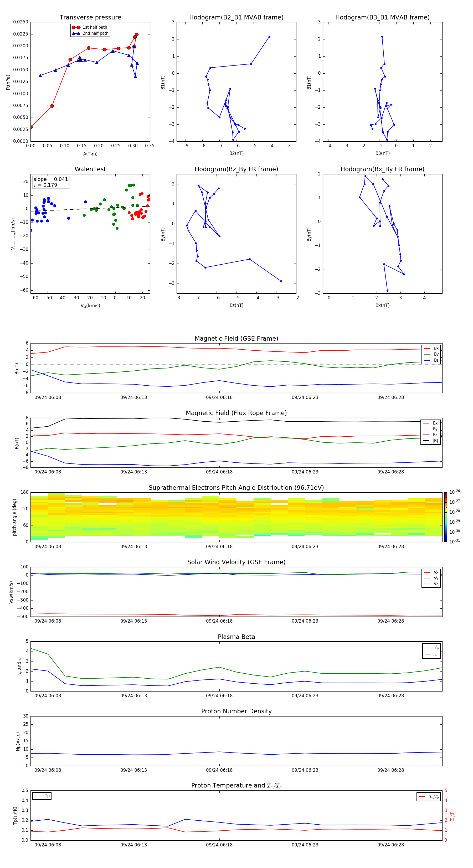
Task: Click the "Transverse pressure" plot title
Action: pyautogui.click(x=90, y=18)
